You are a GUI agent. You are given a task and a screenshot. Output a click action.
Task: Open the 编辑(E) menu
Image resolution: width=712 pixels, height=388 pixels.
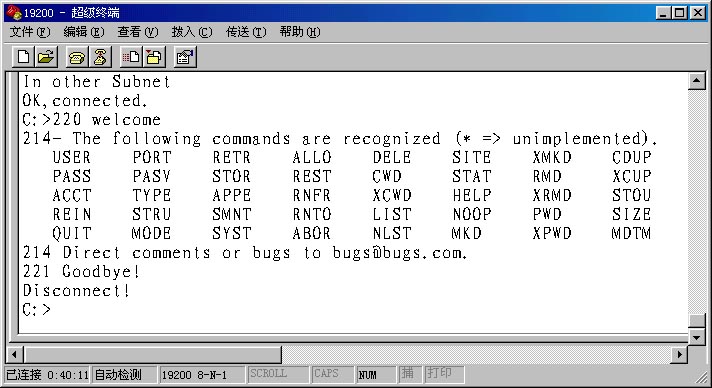pyautogui.click(x=84, y=32)
